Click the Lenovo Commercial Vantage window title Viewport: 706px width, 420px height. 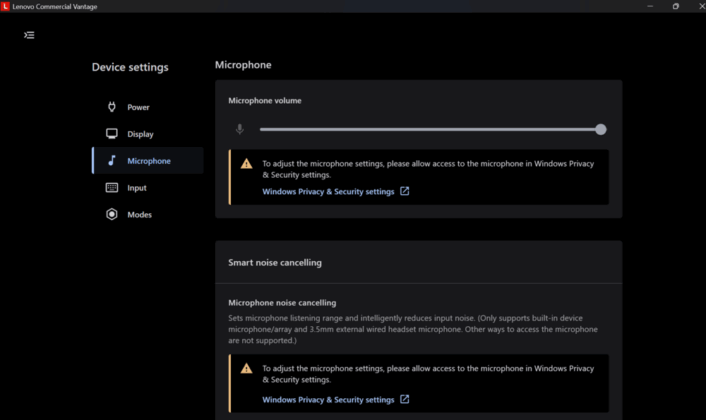54,6
